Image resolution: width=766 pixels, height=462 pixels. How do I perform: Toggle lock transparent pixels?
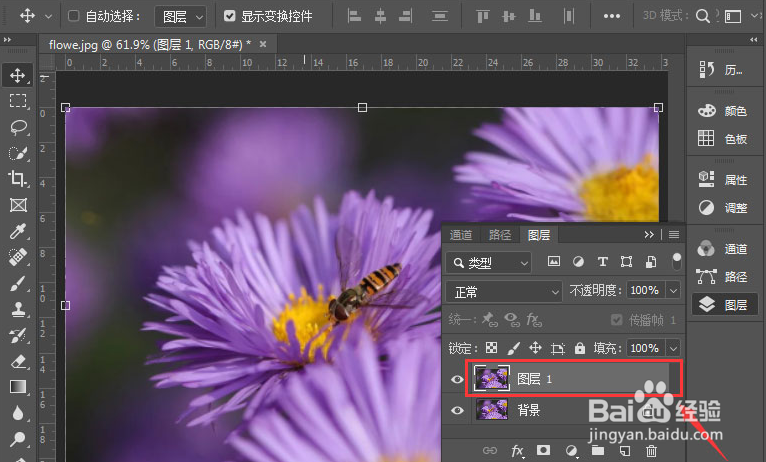coord(491,348)
